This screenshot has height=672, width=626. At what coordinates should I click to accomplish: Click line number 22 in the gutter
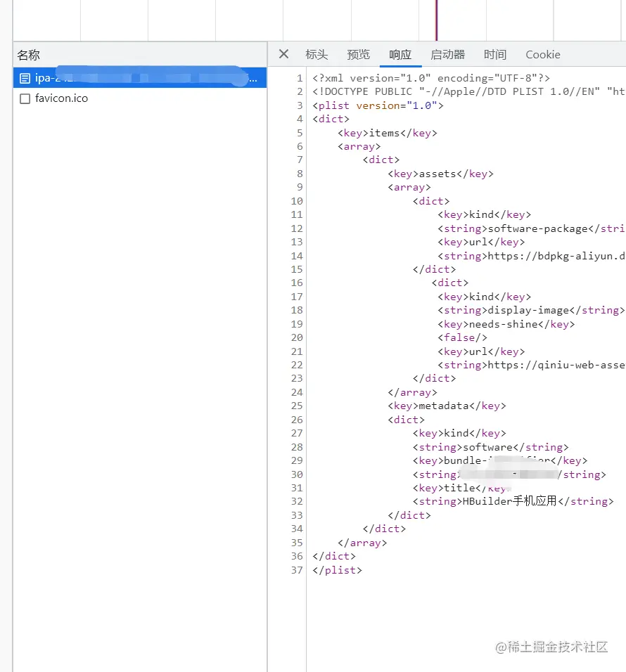[297, 365]
